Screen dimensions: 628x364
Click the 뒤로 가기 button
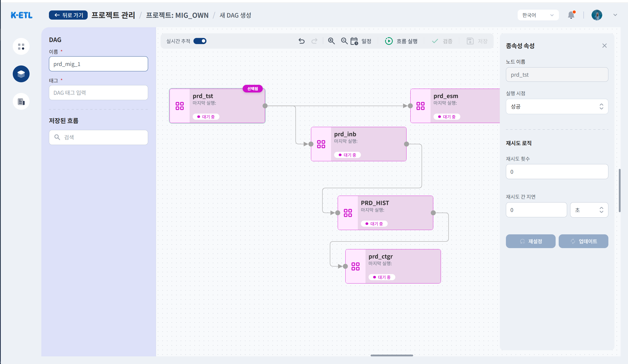(x=68, y=15)
